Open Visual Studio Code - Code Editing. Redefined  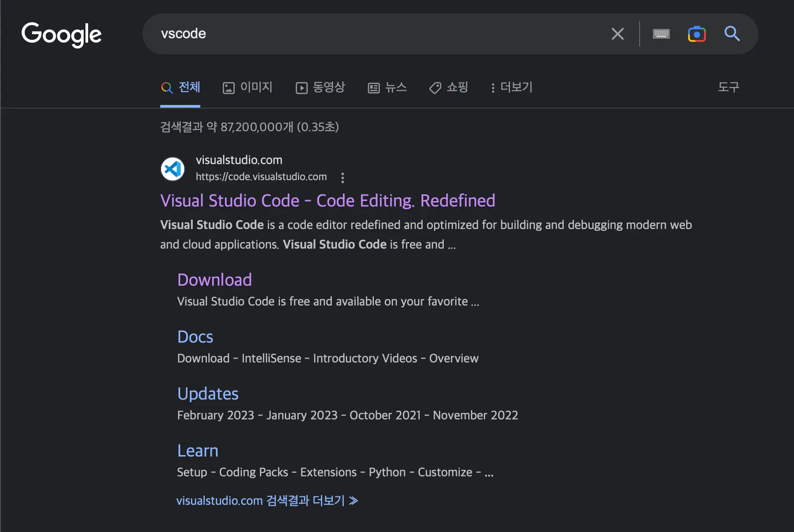(x=328, y=201)
